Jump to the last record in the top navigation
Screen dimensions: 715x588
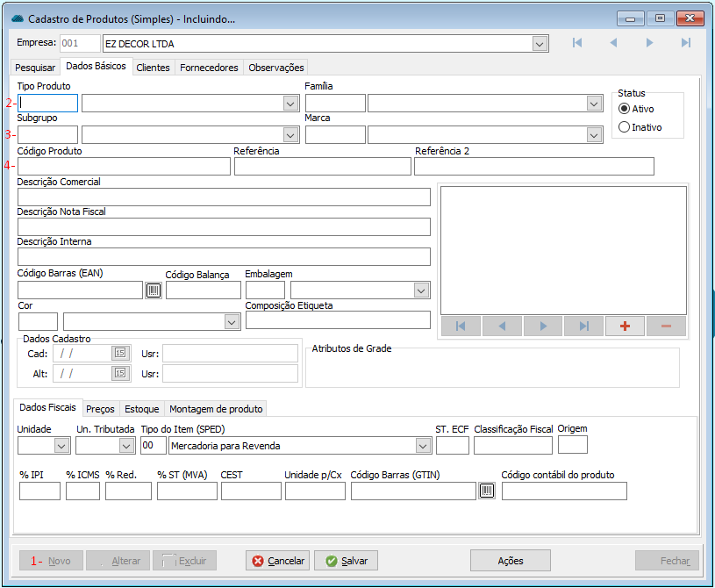point(686,43)
